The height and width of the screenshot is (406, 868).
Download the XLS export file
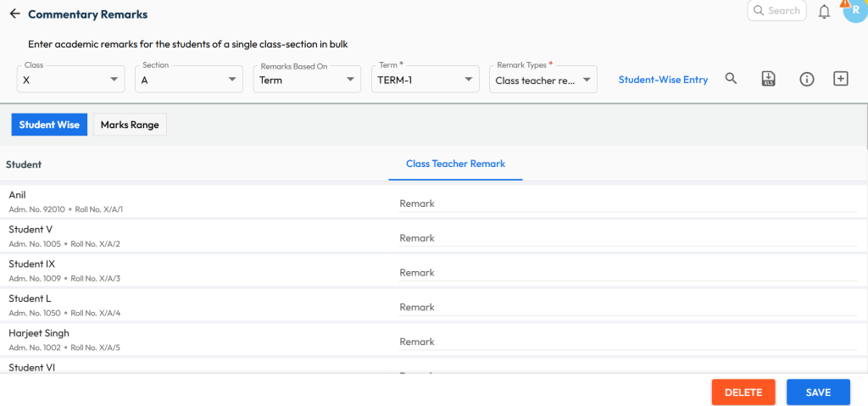[769, 79]
